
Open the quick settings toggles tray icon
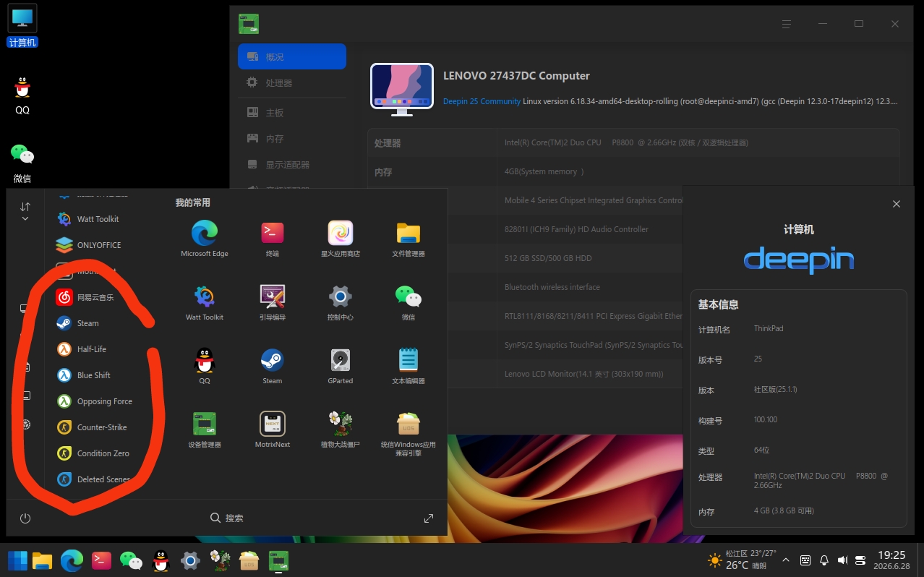(860, 560)
